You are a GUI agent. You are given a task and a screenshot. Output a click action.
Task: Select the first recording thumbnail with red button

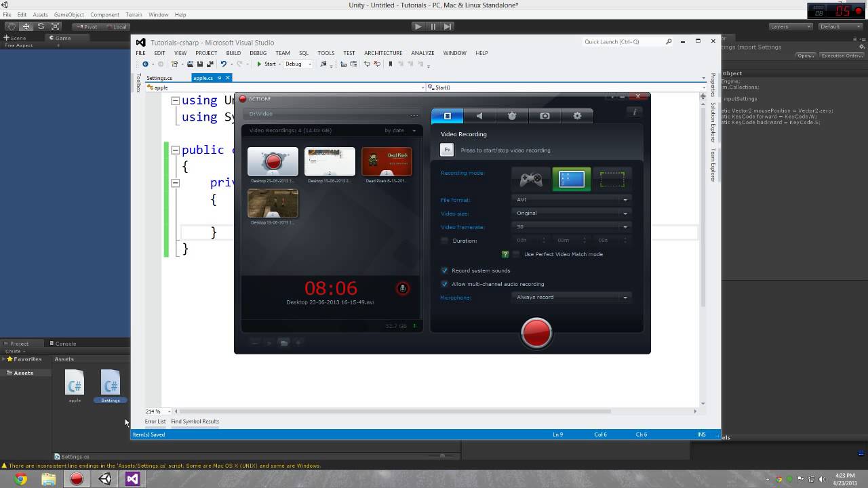point(273,162)
